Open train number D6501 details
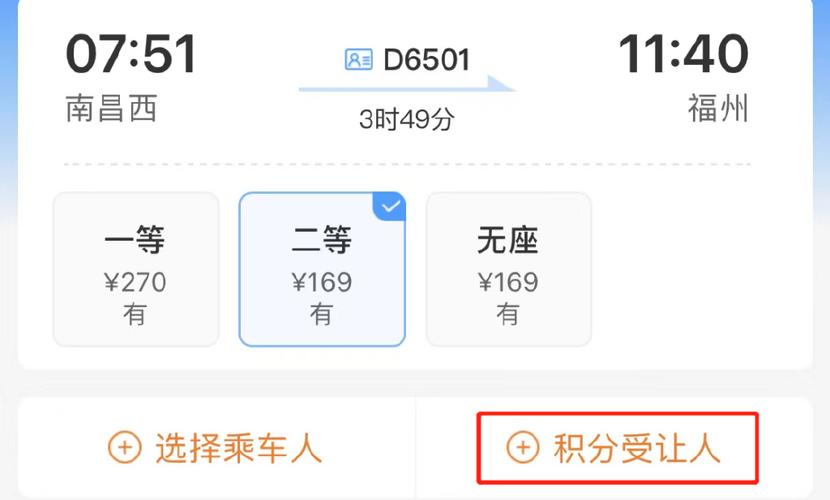This screenshot has height=500, width=830. (x=427, y=59)
